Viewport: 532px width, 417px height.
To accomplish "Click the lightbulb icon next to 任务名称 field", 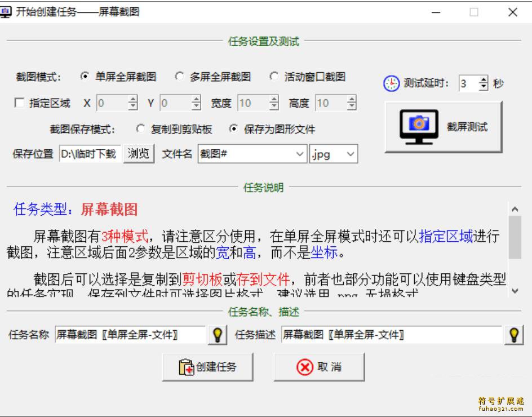I will point(217,335).
